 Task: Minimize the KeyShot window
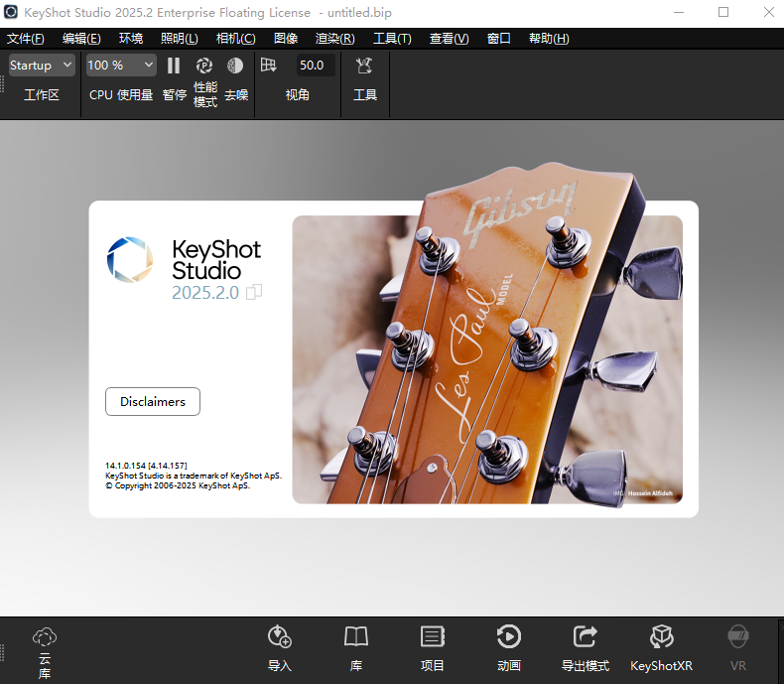point(679,12)
